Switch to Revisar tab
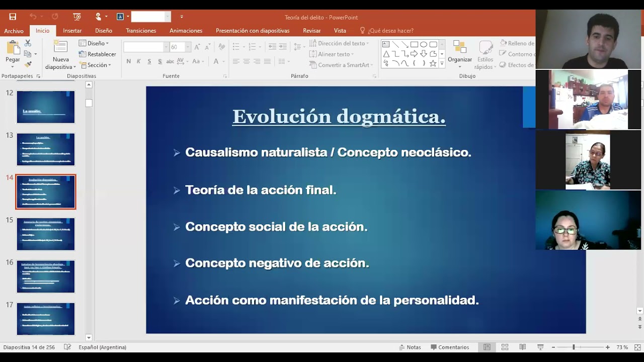The height and width of the screenshot is (362, 644). click(x=312, y=31)
